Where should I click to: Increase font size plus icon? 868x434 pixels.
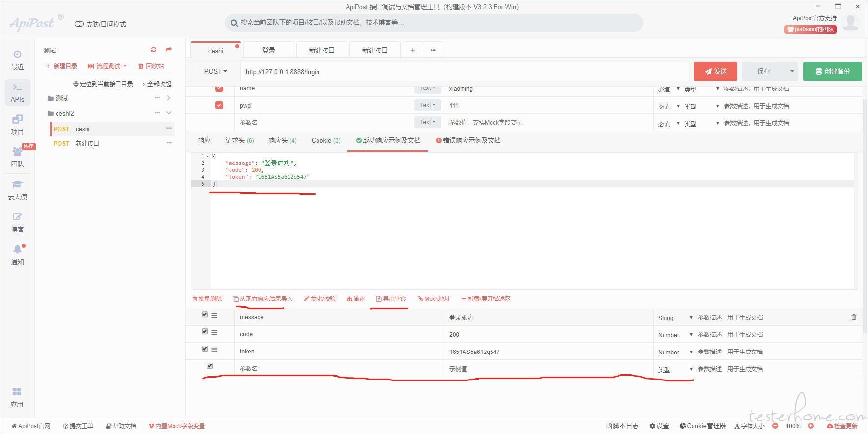tap(811, 426)
